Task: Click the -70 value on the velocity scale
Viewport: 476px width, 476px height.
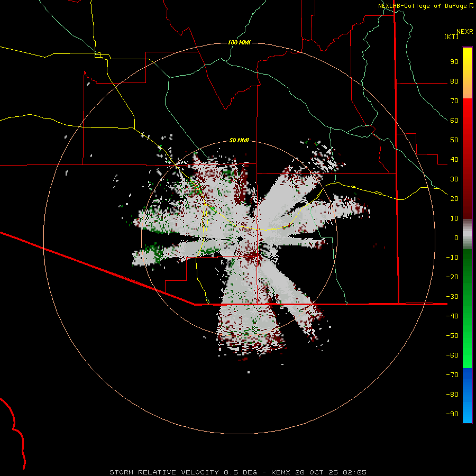Action: [452, 375]
